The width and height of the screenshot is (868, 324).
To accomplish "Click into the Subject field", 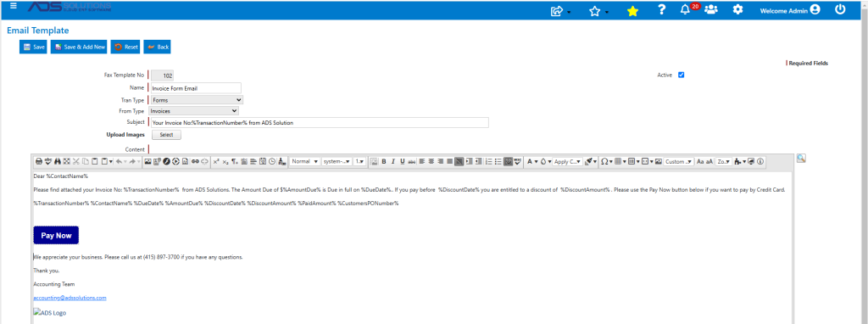I will 320,122.
